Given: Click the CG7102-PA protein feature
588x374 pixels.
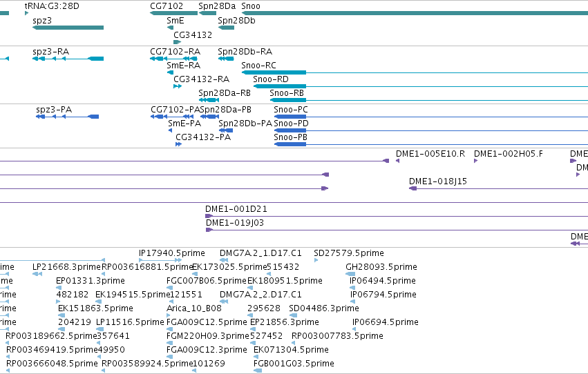Looking at the screenshot, I should 172,117.
